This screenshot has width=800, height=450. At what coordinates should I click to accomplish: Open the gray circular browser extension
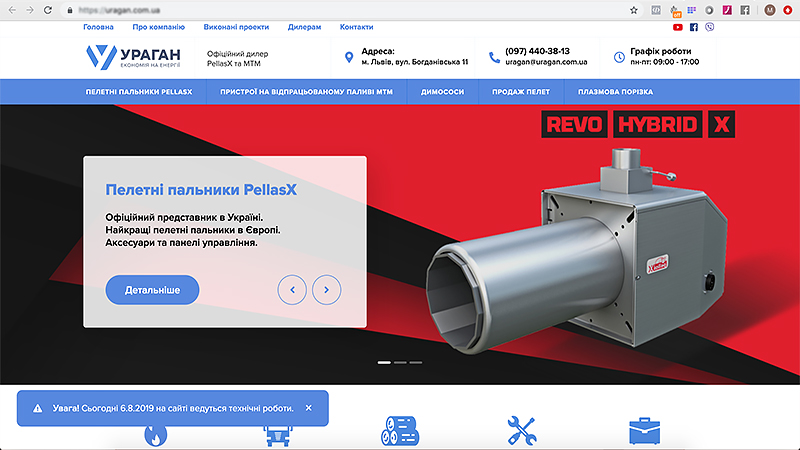click(709, 10)
